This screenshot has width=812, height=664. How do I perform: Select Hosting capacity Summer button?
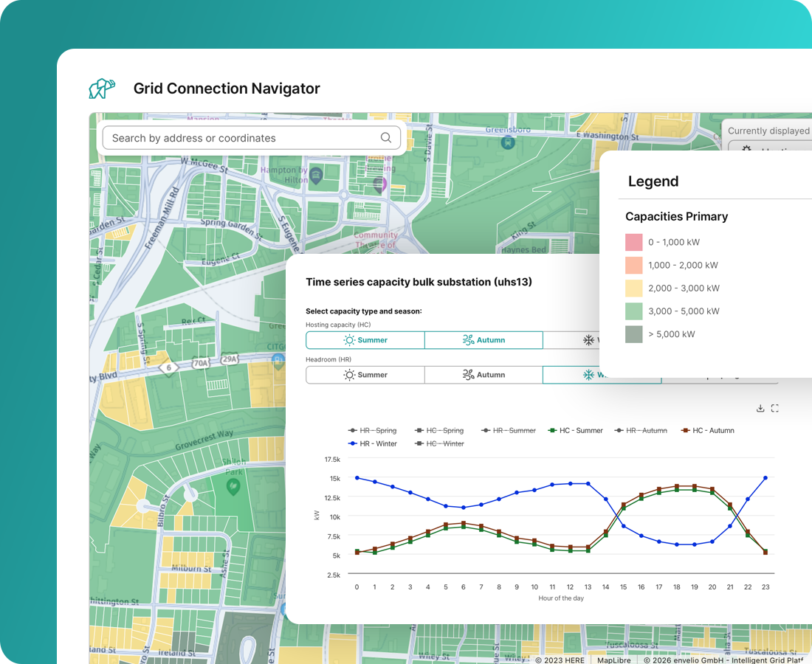365,340
